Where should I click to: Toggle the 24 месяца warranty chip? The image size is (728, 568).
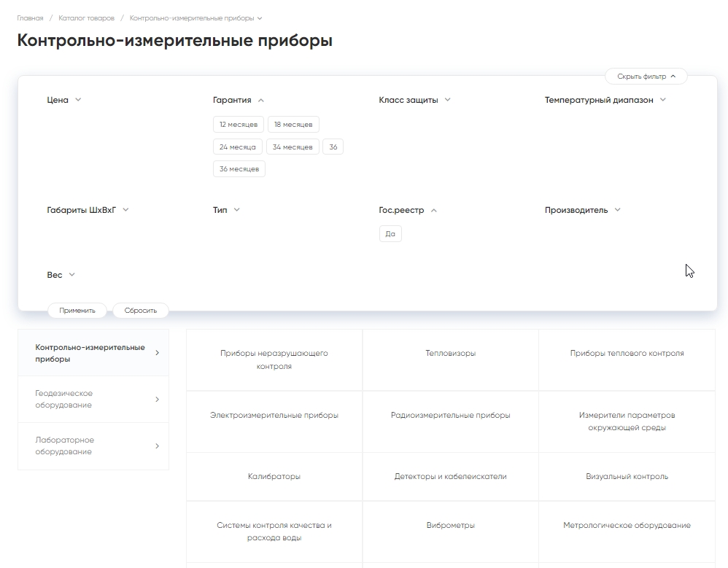tap(238, 147)
